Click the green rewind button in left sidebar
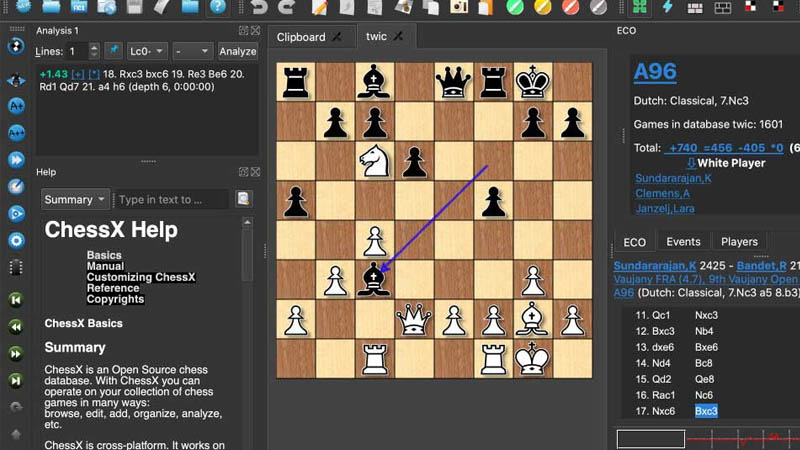 (x=16, y=327)
